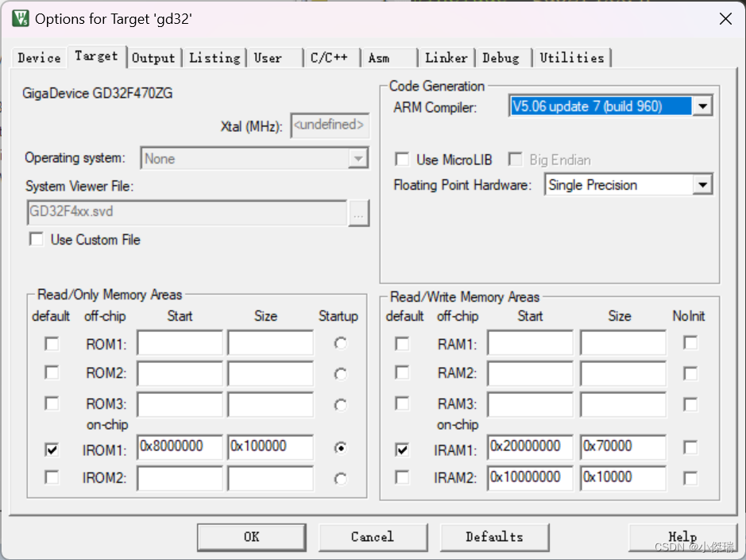Viewport: 746px width, 560px height.
Task: Open the Linker tab
Action: pyautogui.click(x=446, y=58)
